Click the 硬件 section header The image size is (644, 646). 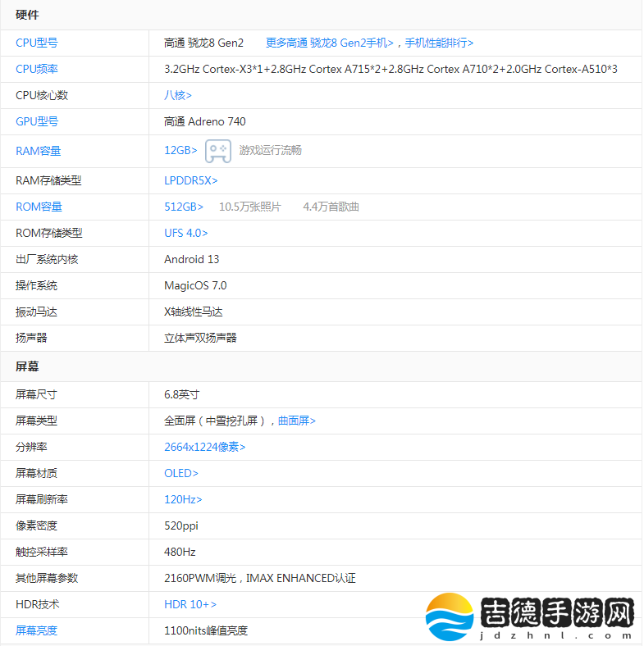point(27,15)
